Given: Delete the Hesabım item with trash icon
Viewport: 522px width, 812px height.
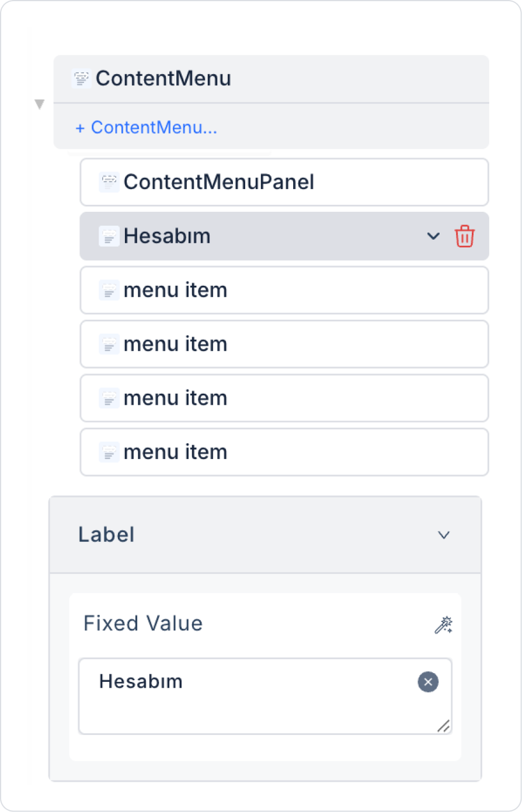Looking at the screenshot, I should pos(465,236).
